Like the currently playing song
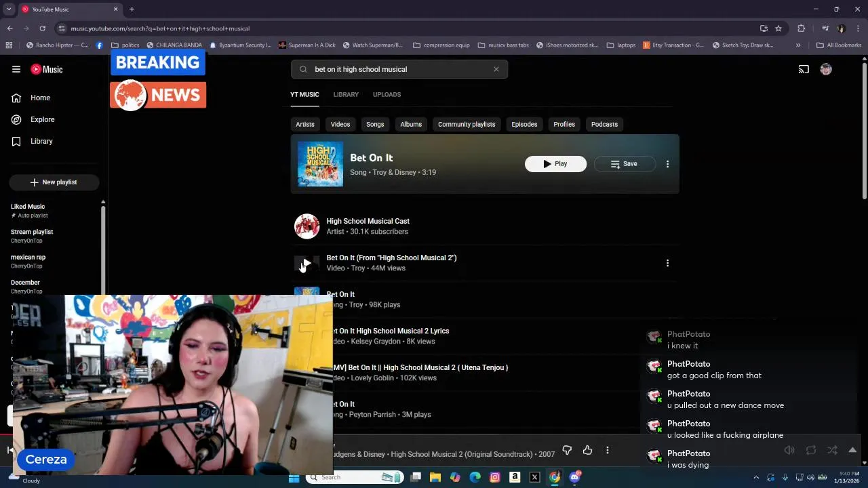Screen dimensions: 868x488 587,450
